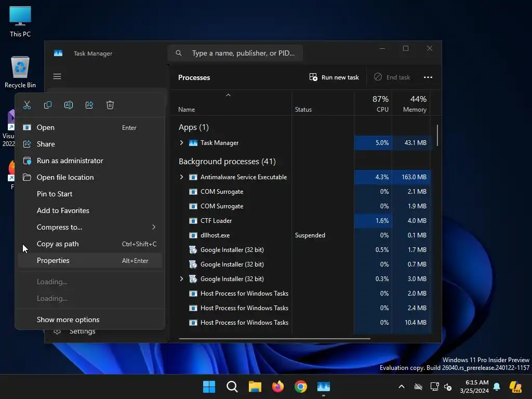Click the network status tray icon
Viewport: 532px width, 399px height.
click(434, 387)
